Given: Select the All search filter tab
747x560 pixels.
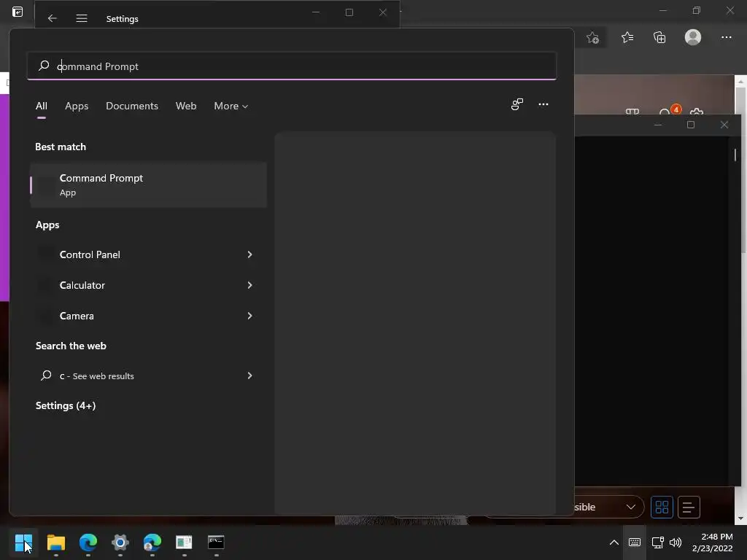Looking at the screenshot, I should tap(42, 106).
